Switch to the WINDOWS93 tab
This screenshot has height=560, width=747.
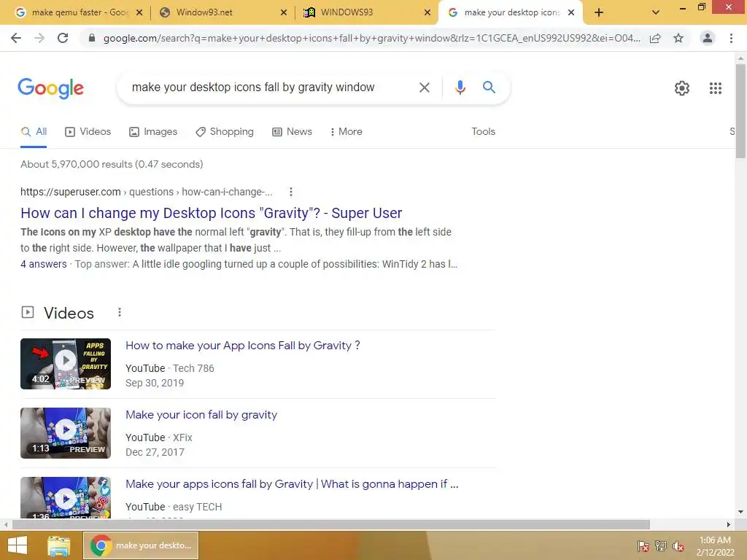coord(367,13)
